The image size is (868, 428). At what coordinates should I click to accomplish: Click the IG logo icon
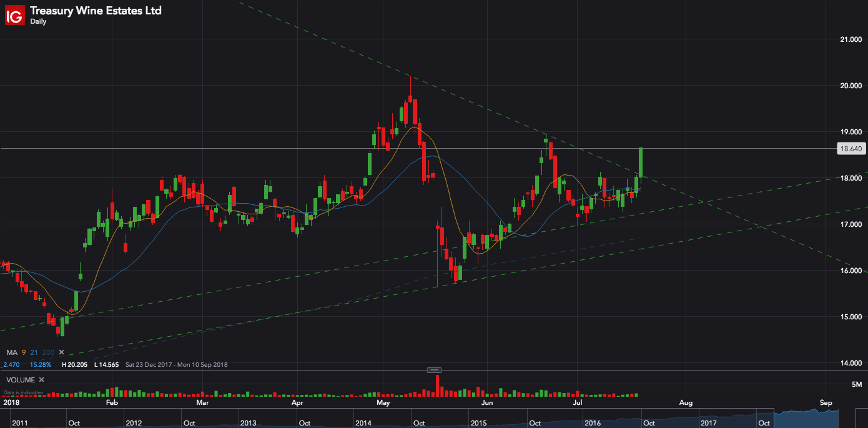click(x=14, y=14)
